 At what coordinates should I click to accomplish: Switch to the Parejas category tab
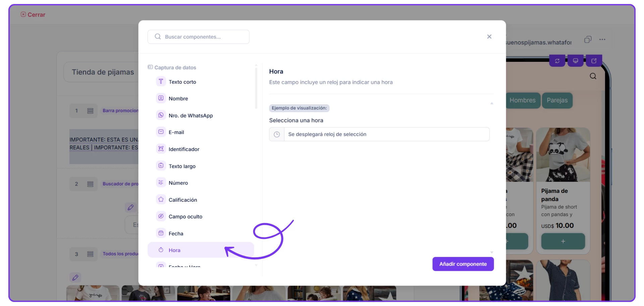coord(557,100)
